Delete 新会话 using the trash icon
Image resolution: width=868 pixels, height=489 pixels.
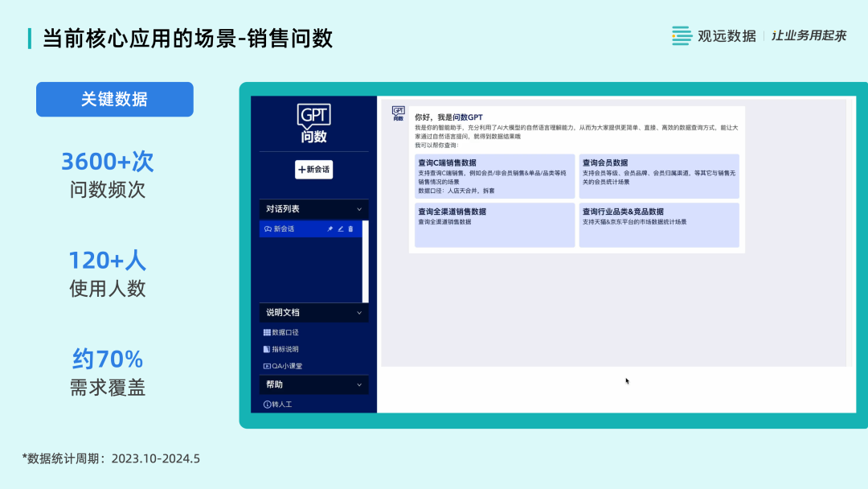pos(350,229)
